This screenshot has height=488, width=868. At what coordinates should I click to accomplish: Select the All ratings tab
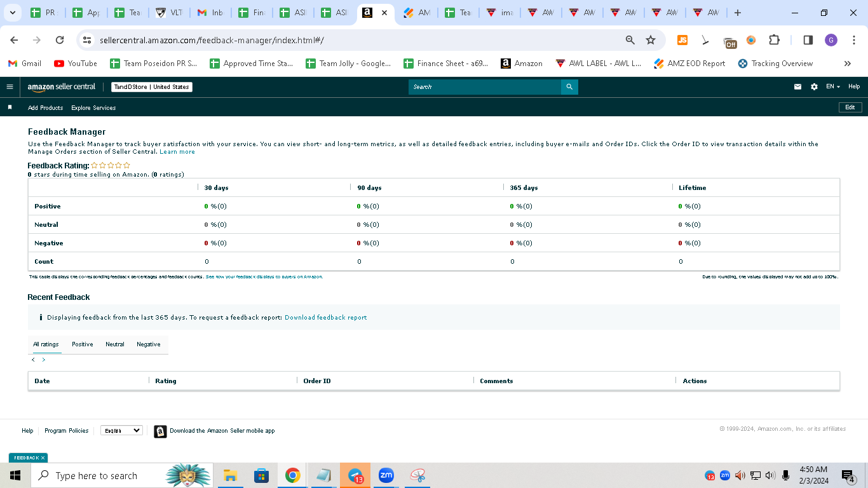46,344
